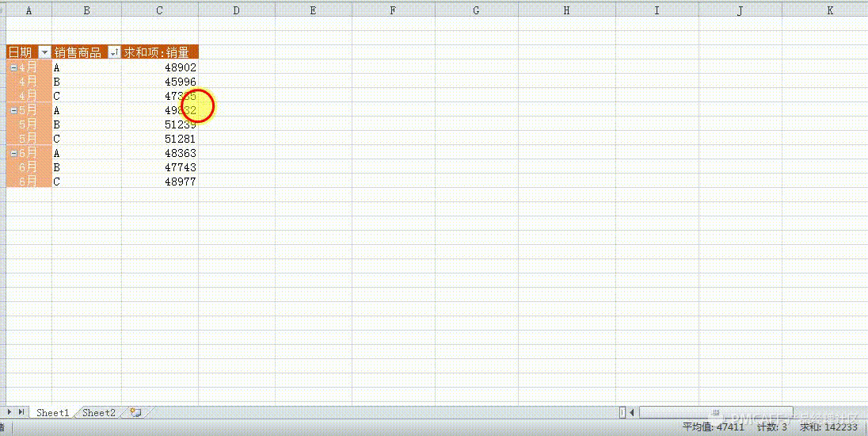Viewport: 868px width, 436px height.
Task: Select the cell with value 48363
Action: [159, 153]
